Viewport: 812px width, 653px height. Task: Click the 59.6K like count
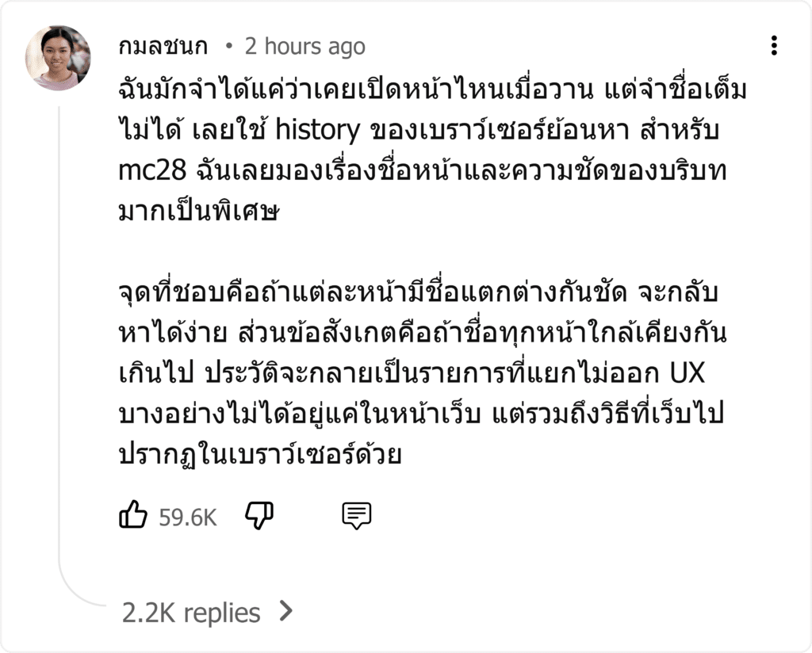(x=187, y=517)
